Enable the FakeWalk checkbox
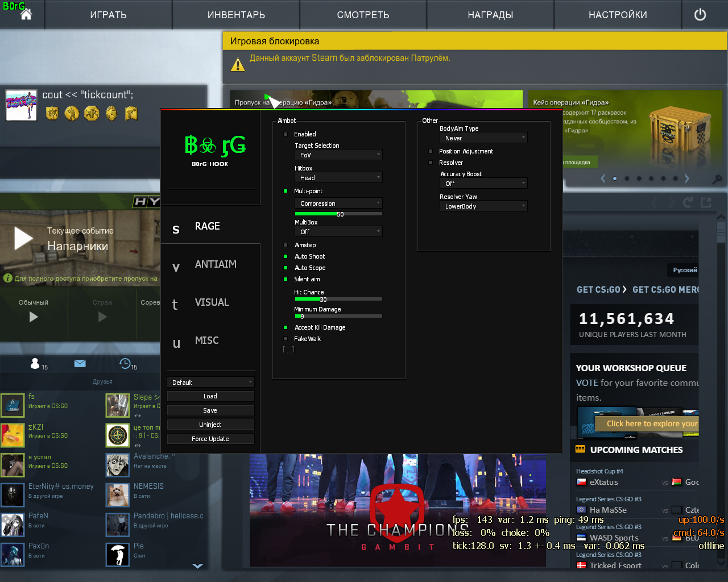The height and width of the screenshot is (582, 728). (286, 339)
